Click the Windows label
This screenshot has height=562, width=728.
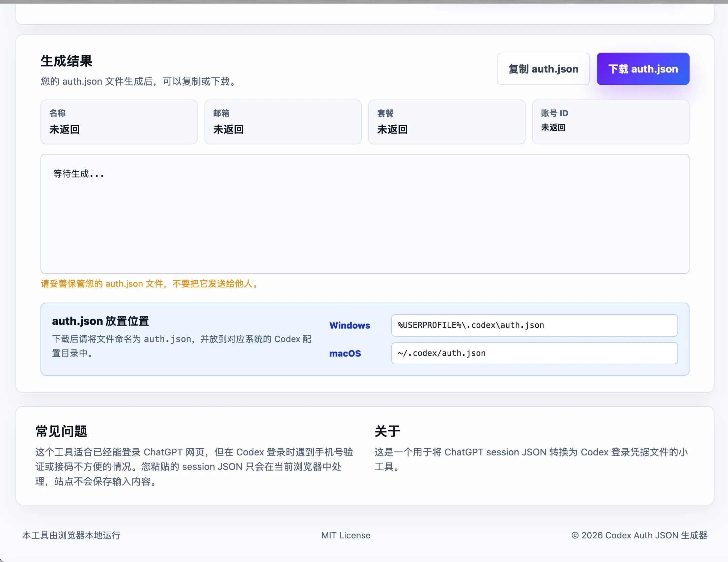[x=350, y=325]
